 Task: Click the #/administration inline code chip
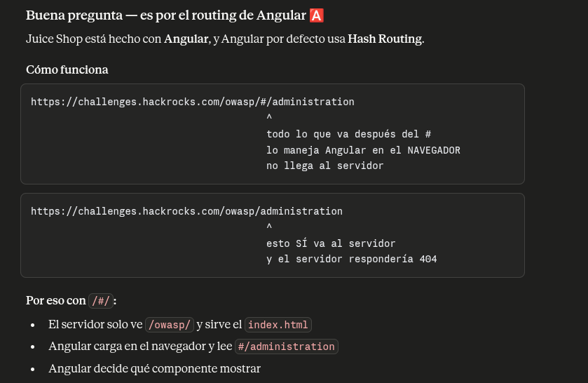coord(287,347)
